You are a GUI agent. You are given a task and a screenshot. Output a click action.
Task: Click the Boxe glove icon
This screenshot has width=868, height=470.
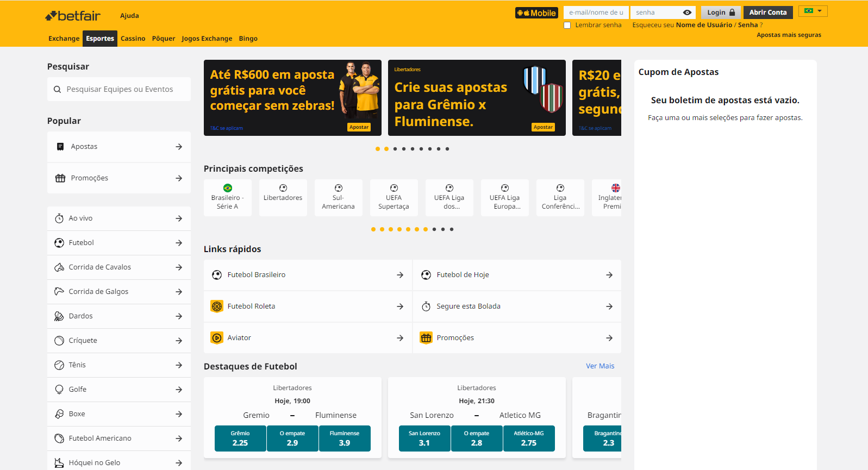click(59, 414)
